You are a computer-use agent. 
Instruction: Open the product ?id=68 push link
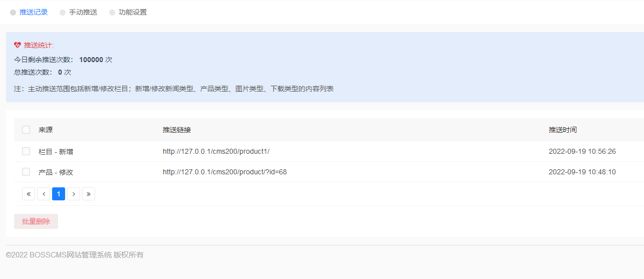pyautogui.click(x=224, y=172)
